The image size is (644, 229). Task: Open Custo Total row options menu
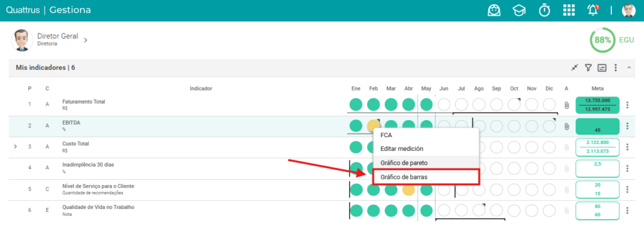coord(627,147)
